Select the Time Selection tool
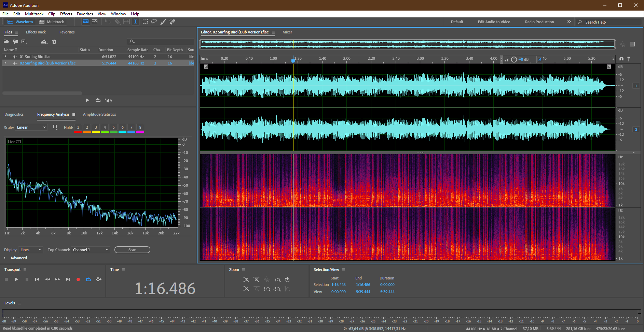644x332 pixels. (x=136, y=21)
